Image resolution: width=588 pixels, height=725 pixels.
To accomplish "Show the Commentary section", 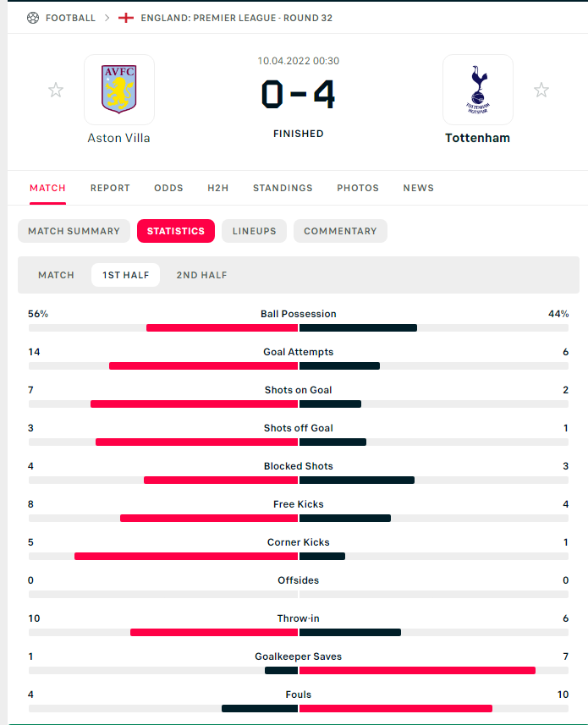I will (340, 231).
